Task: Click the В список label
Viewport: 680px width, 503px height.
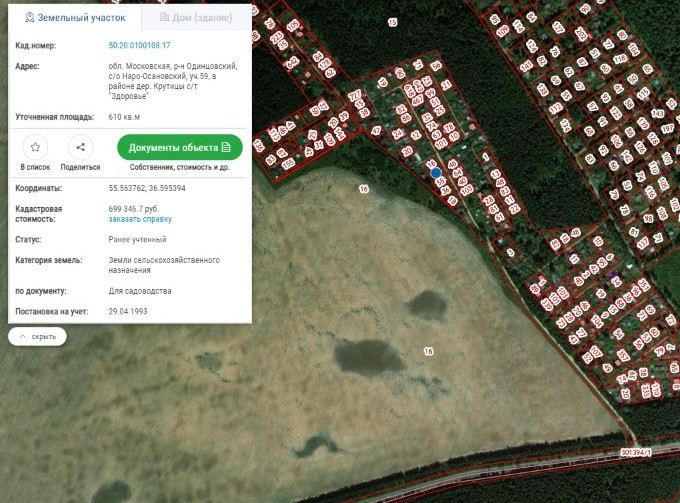Action: click(x=36, y=167)
